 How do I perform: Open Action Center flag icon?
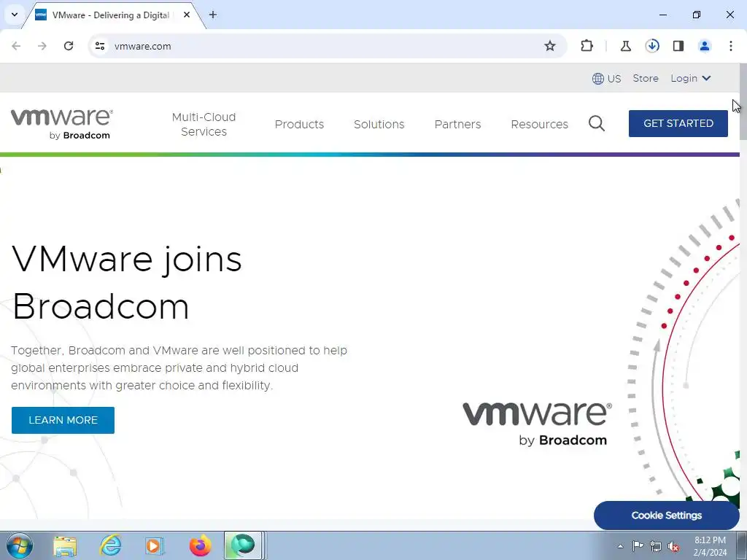(638, 546)
